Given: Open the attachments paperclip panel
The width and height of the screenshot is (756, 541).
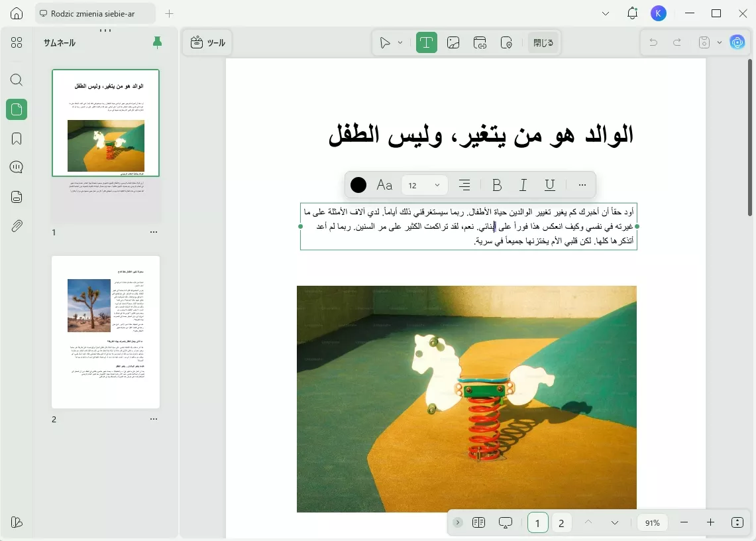Looking at the screenshot, I should click(x=17, y=226).
